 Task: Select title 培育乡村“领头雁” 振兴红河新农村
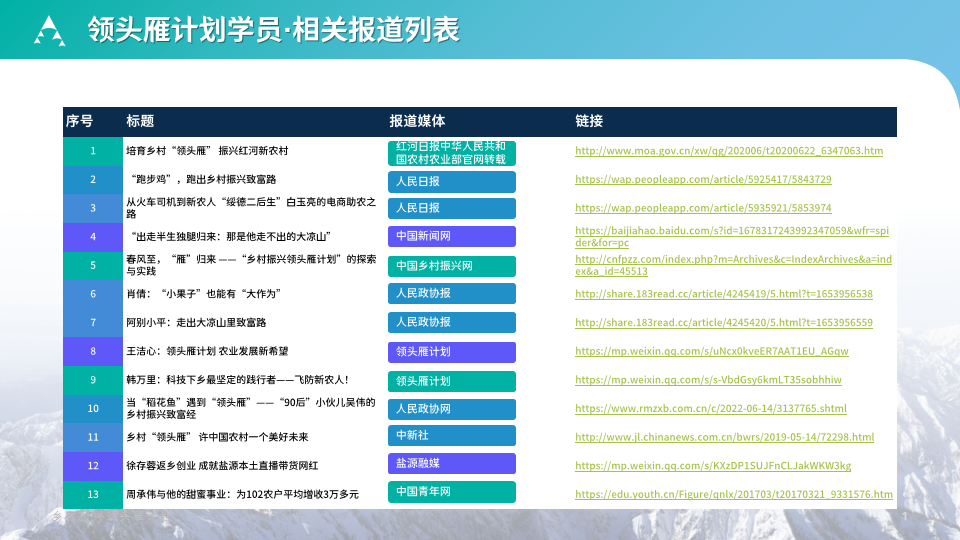tap(207, 151)
